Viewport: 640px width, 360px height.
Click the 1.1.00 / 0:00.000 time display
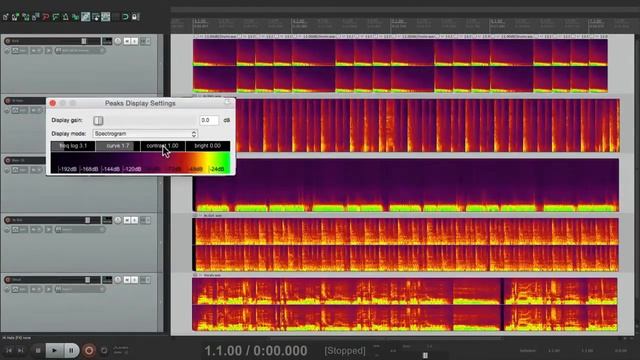256,351
